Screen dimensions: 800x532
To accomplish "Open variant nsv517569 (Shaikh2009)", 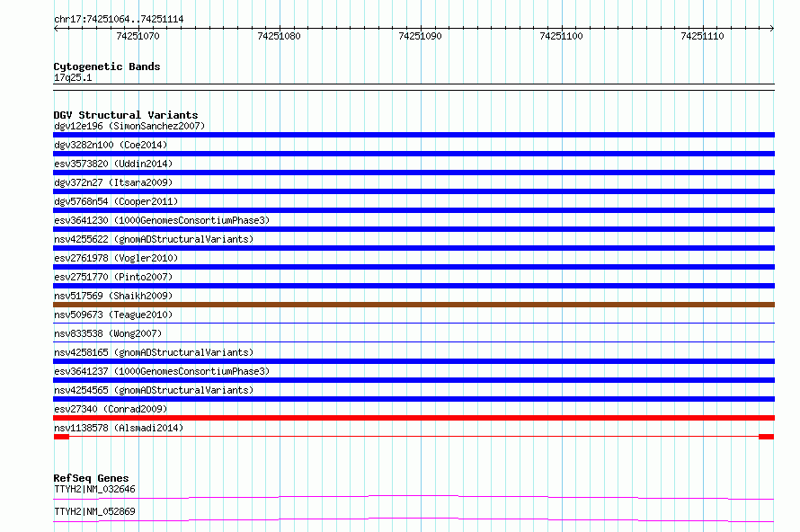I will pyautogui.click(x=113, y=296).
